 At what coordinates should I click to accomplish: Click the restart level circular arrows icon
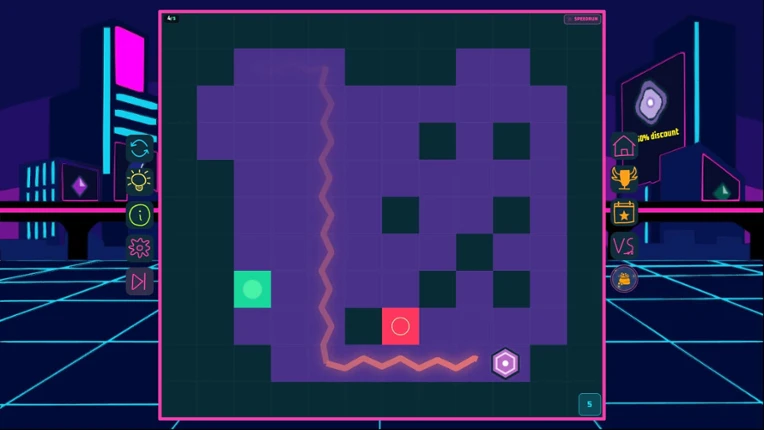(x=139, y=148)
